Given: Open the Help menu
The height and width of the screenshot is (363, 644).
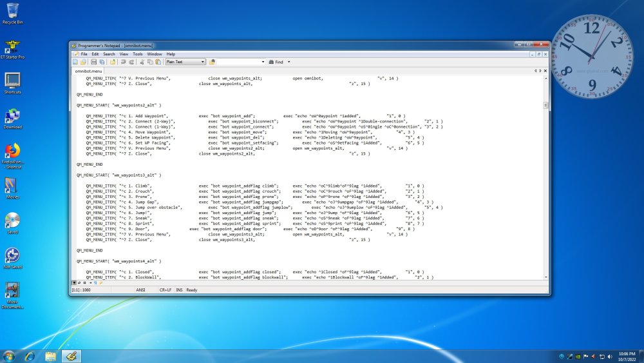Looking at the screenshot, I should coord(171,54).
